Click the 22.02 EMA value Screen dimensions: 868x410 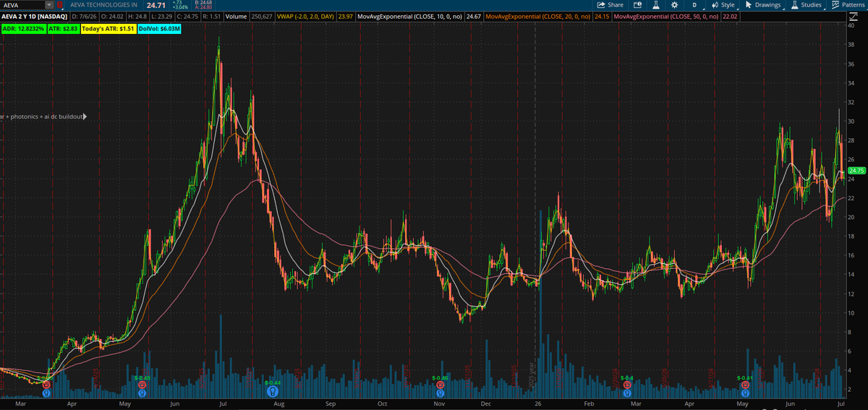tap(728, 16)
